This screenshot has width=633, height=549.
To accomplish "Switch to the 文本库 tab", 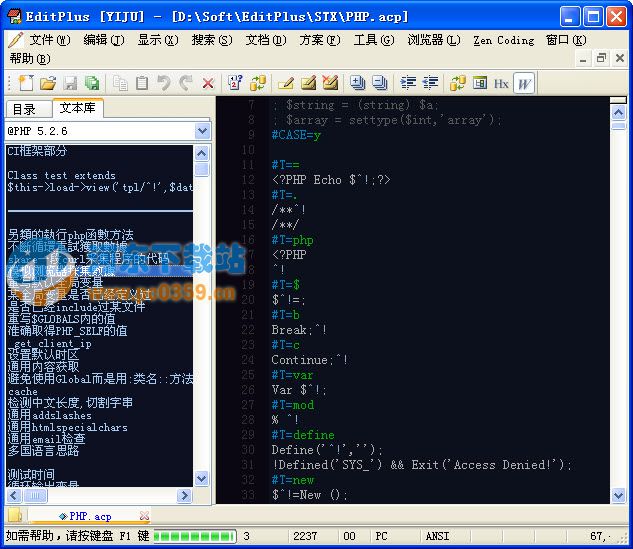I will click(x=78, y=107).
